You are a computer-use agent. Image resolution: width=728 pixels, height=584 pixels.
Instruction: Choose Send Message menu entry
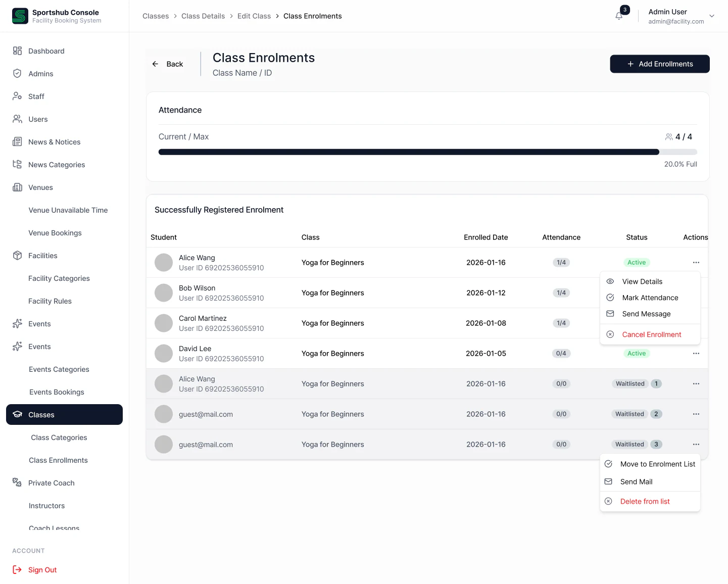(x=650, y=314)
